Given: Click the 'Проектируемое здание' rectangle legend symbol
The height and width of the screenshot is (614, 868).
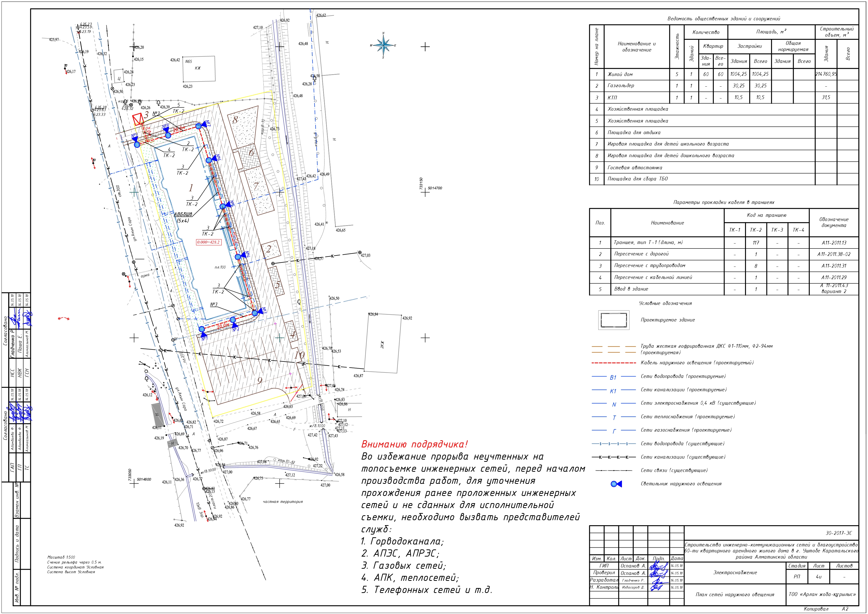Looking at the screenshot, I should click(x=614, y=320).
